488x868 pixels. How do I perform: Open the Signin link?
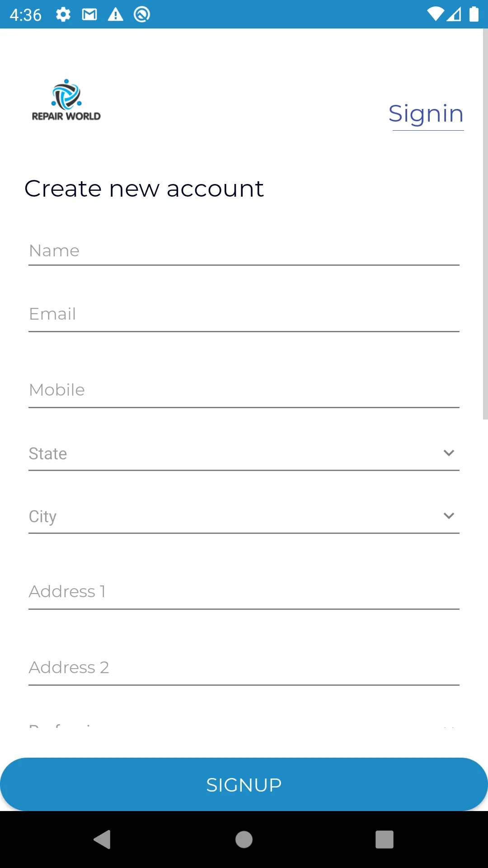pyautogui.click(x=426, y=114)
